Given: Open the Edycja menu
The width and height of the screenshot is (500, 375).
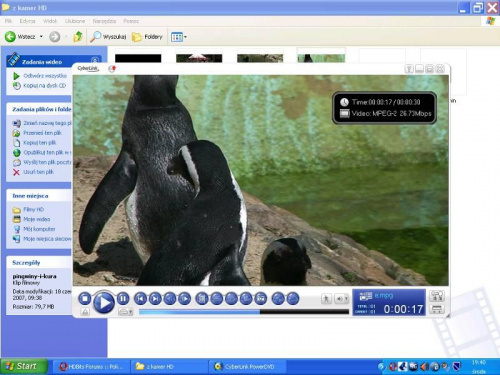Looking at the screenshot, I should [x=27, y=21].
